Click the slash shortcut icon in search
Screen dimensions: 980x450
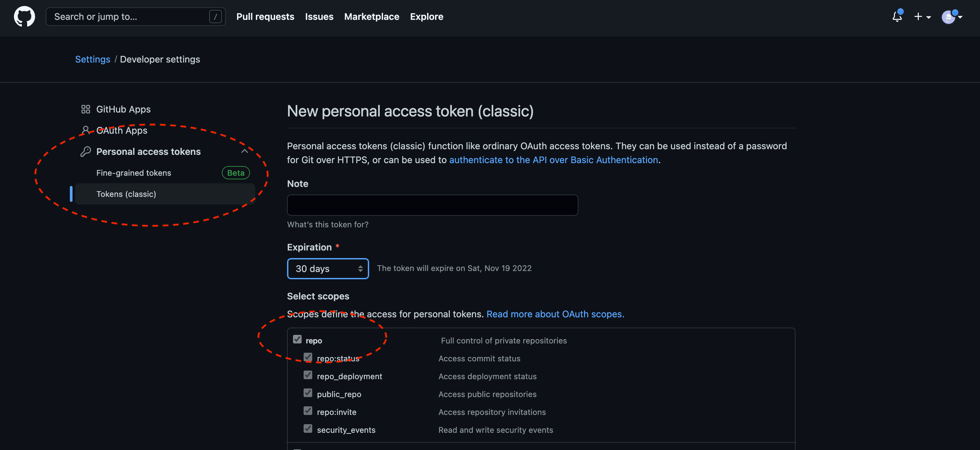coord(215,17)
